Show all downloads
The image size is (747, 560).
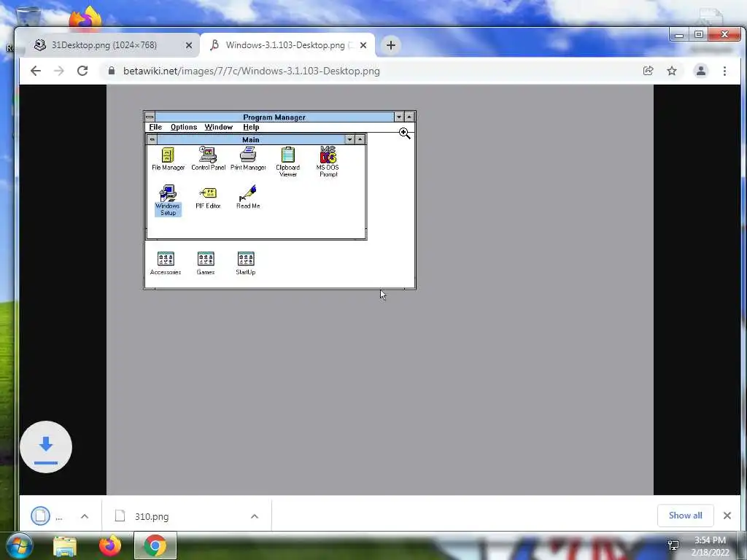coord(685,516)
